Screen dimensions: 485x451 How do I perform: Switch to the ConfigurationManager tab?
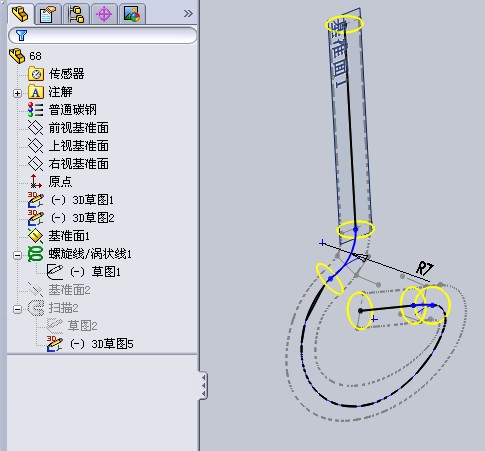coord(76,14)
